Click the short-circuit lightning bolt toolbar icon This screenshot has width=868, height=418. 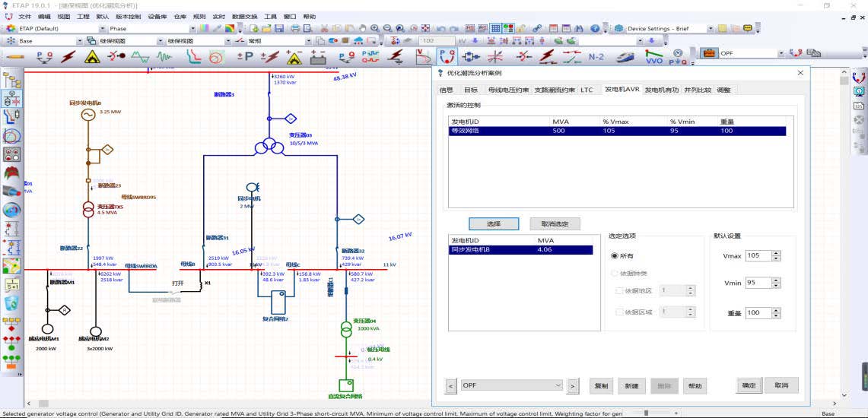pyautogui.click(x=68, y=56)
